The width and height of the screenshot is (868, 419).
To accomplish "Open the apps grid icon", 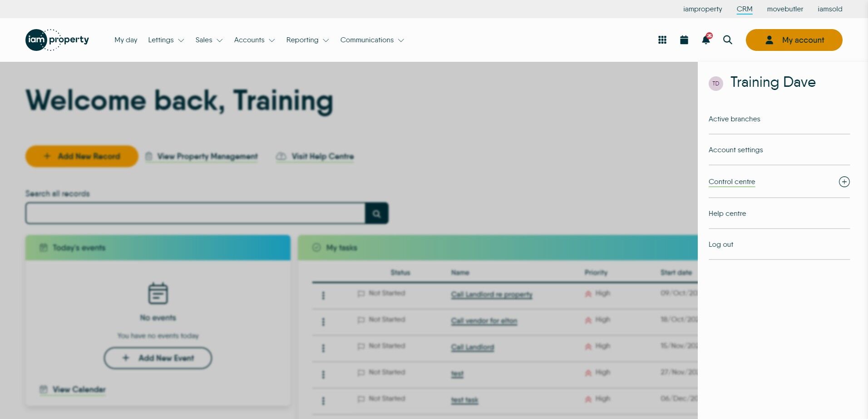I will pos(662,40).
